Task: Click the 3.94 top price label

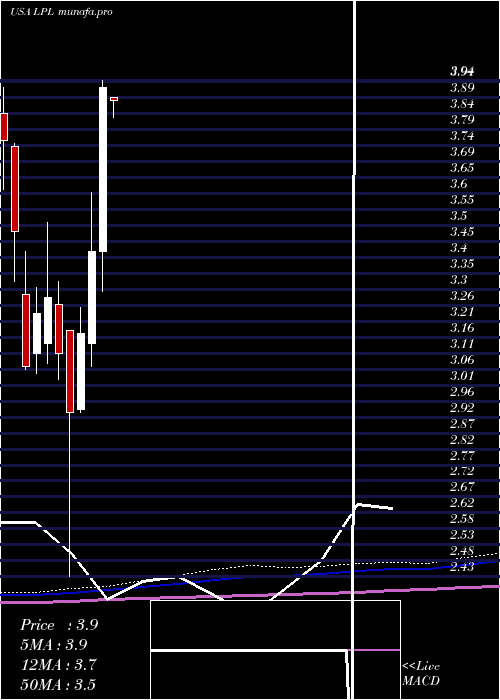Action: (x=462, y=71)
